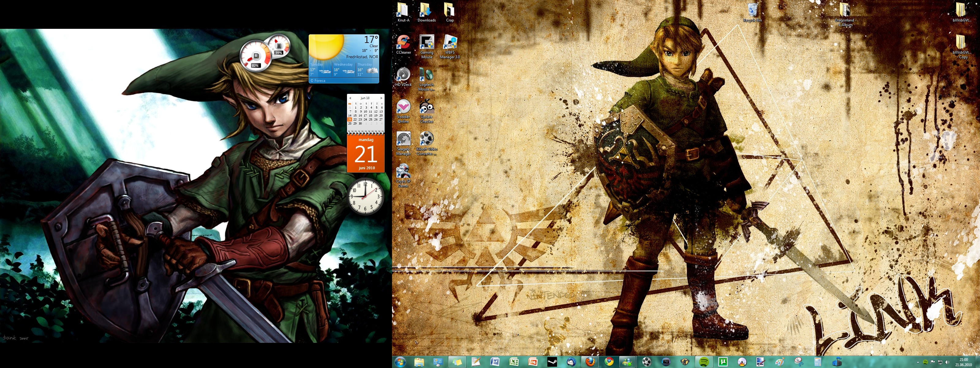Click Show Desktop button at taskbar end
The image size is (980, 368).
point(977,362)
